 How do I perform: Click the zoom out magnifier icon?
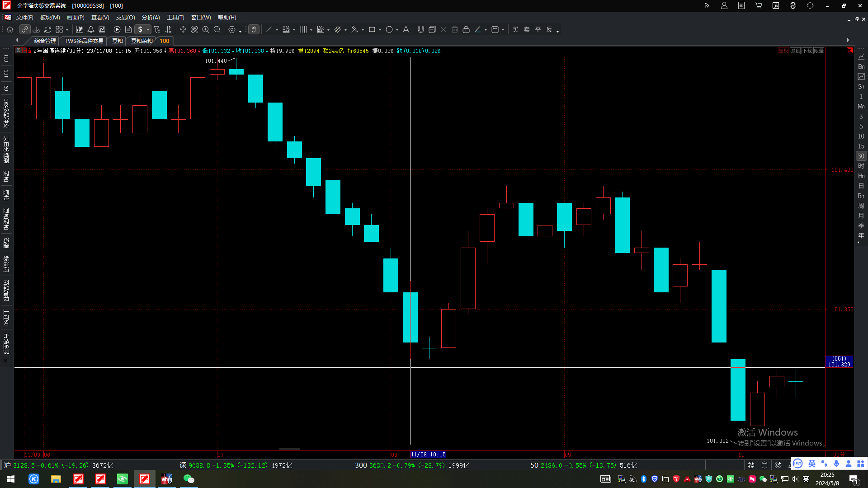tap(217, 29)
